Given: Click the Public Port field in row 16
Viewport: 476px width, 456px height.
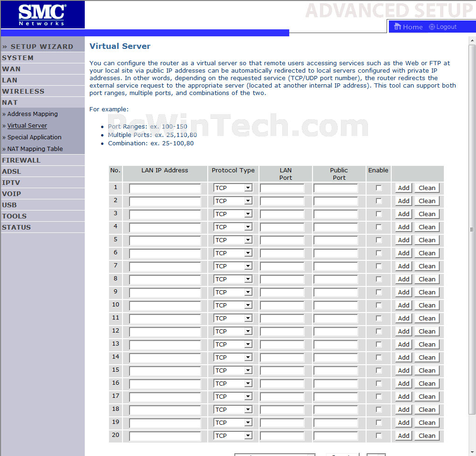Looking at the screenshot, I should [335, 383].
